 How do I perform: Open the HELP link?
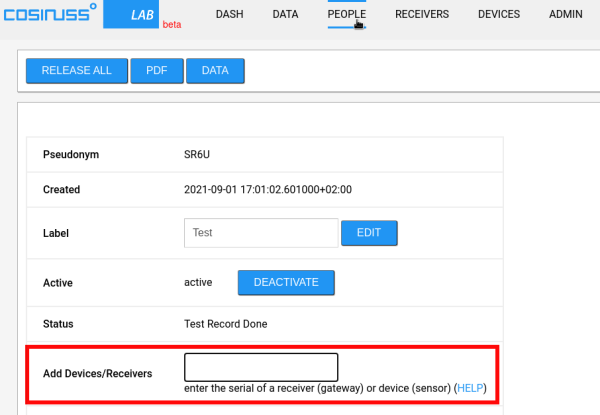(x=470, y=388)
